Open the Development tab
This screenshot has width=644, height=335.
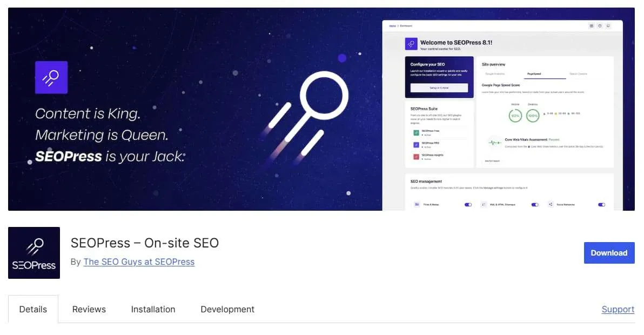coord(227,309)
